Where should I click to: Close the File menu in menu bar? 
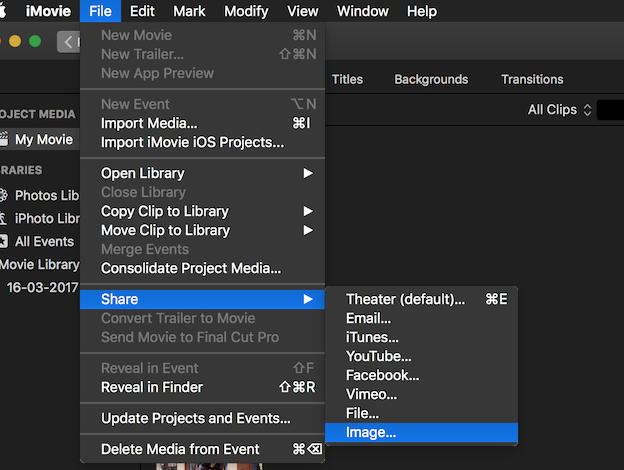pos(100,11)
